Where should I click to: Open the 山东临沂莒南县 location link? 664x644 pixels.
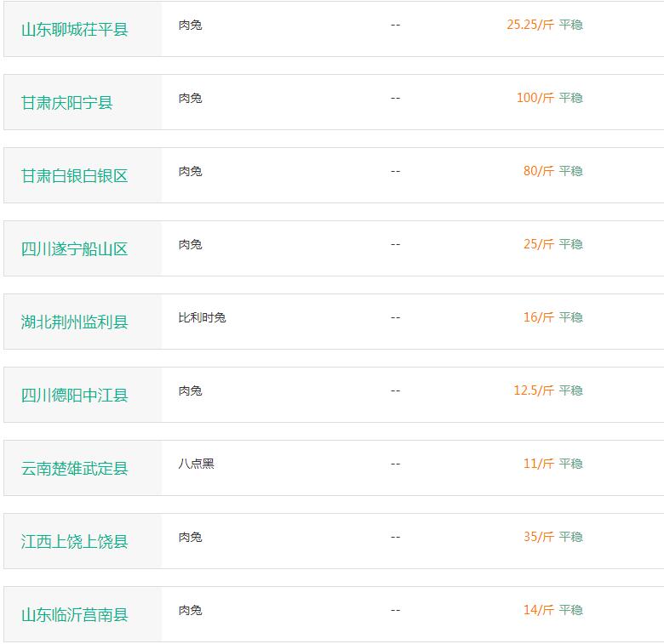[x=75, y=615]
